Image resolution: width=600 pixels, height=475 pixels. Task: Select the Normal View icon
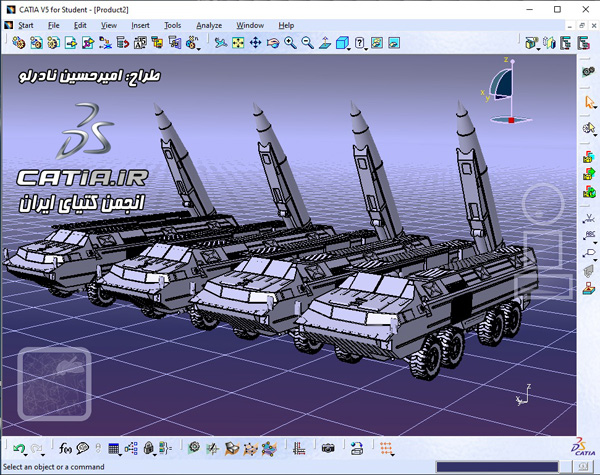pyautogui.click(x=325, y=42)
